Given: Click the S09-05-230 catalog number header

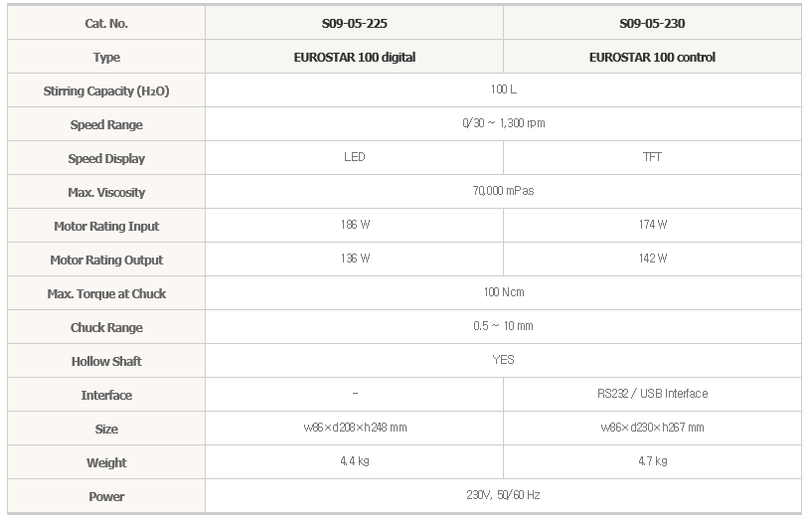Looking at the screenshot, I should point(652,23).
